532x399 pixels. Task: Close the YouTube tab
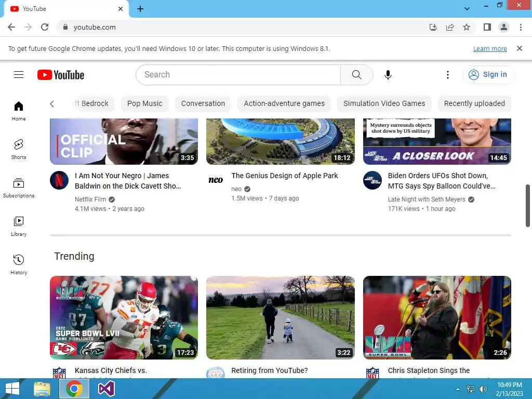pos(121,9)
